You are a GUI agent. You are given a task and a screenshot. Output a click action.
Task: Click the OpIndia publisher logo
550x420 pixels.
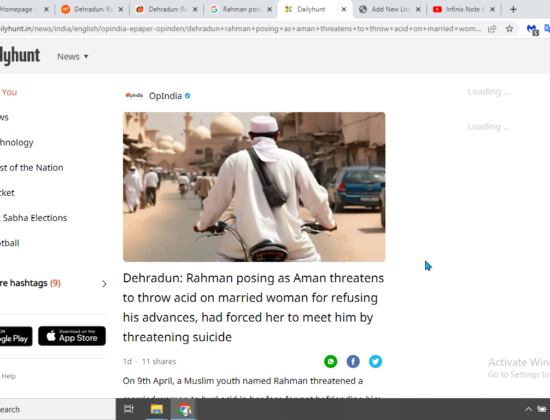[x=134, y=95]
